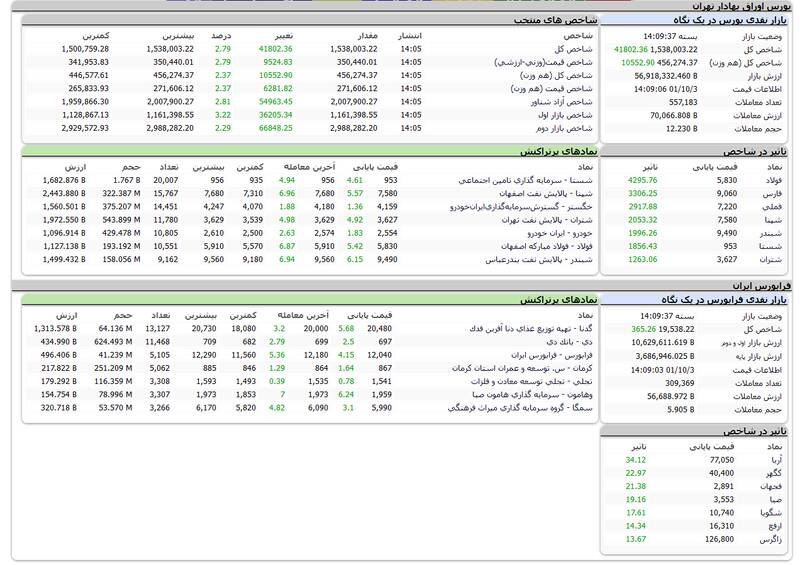Click the value cell 2,443.880 B

point(64,193)
